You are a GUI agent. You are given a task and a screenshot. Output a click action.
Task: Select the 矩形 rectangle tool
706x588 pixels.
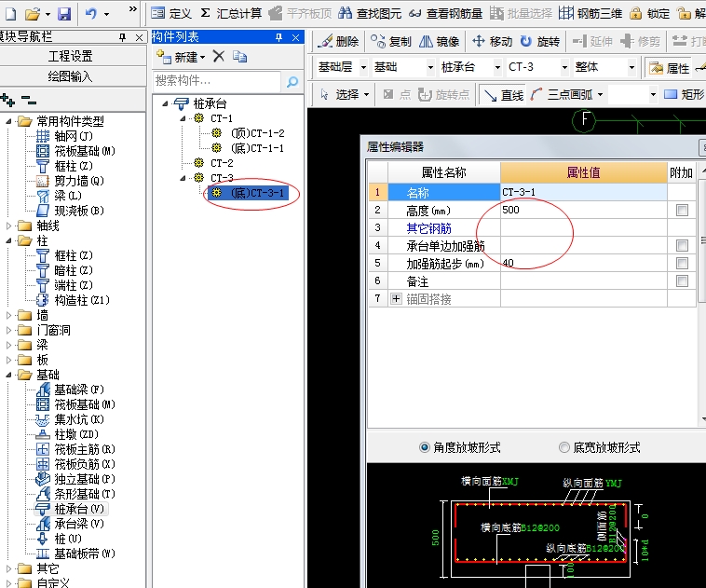pyautogui.click(x=685, y=95)
